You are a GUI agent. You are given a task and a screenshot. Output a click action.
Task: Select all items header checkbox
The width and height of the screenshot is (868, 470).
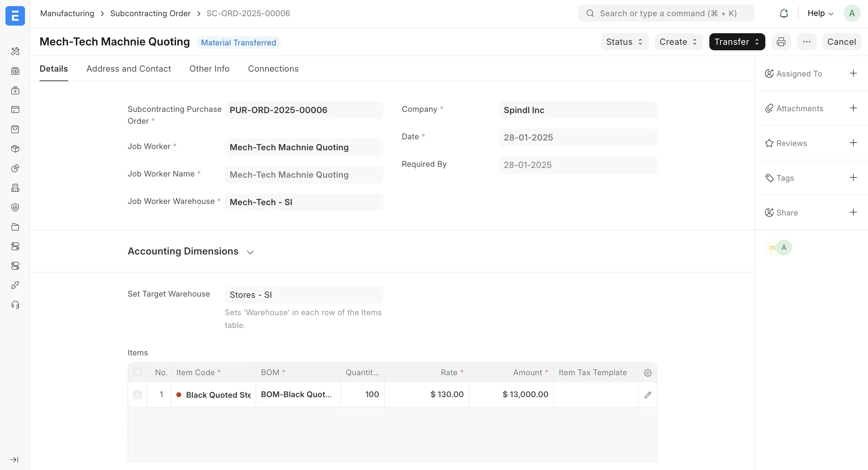click(x=137, y=372)
